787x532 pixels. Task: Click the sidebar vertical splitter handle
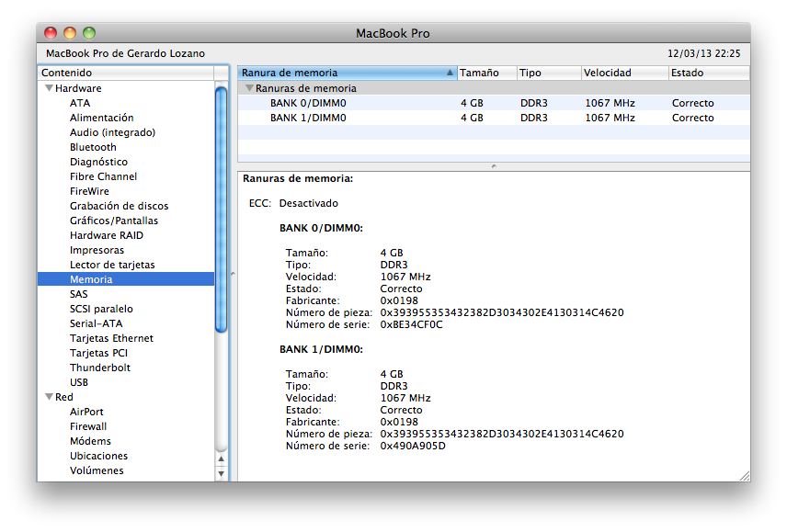233,274
